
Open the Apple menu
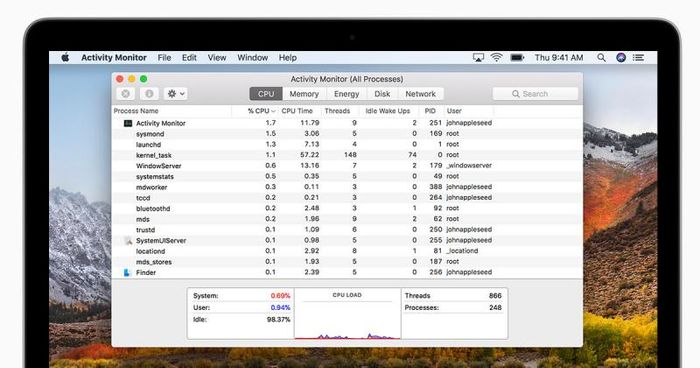point(65,58)
